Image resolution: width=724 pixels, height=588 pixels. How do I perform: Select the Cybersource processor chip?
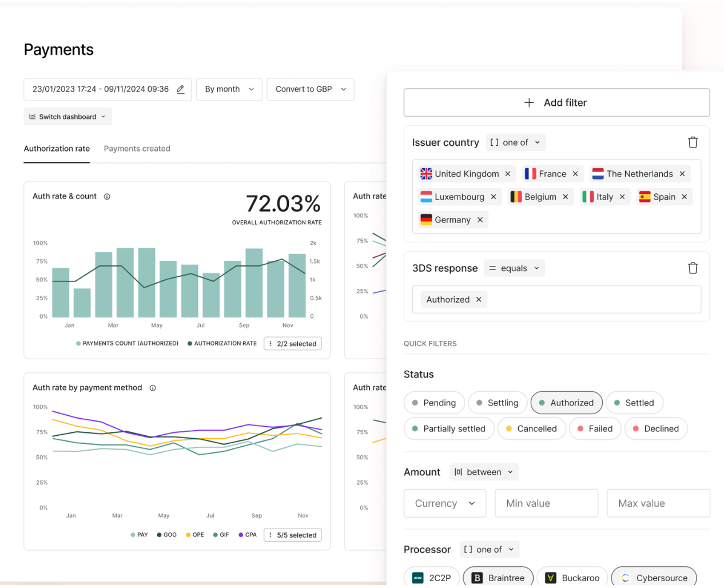point(654,578)
